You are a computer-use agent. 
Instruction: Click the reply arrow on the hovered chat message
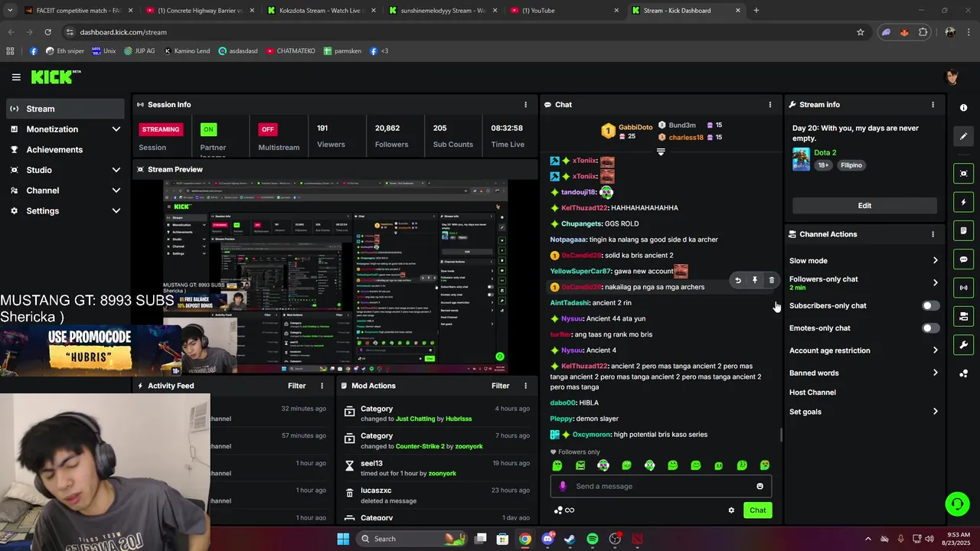(x=738, y=281)
